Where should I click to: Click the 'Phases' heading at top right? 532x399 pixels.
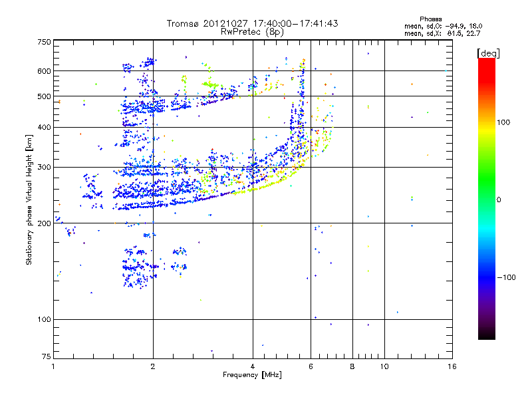[x=430, y=19]
